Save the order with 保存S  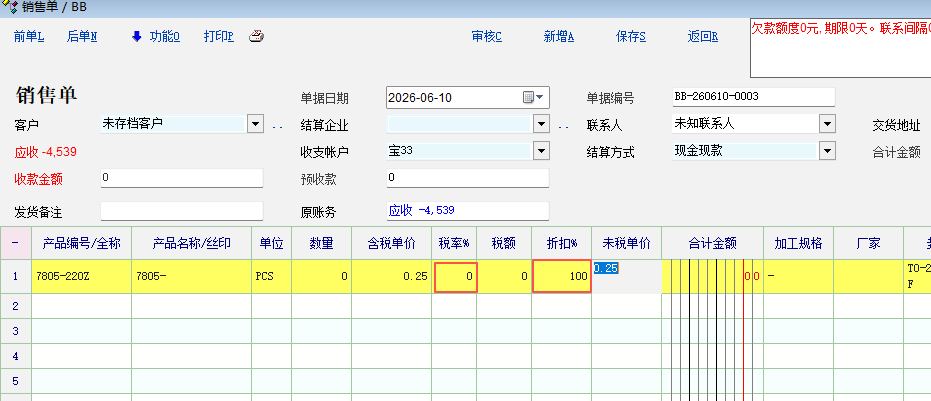[631, 37]
